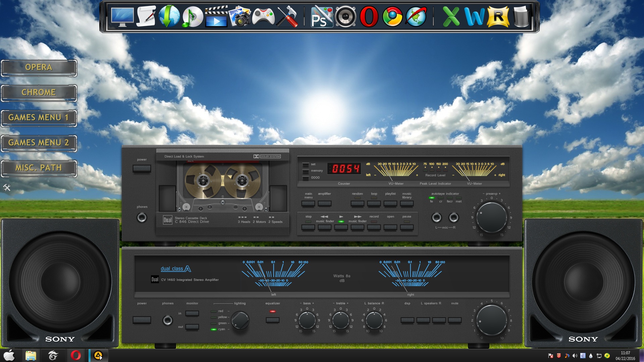The image size is (644, 362).
Task: Start playback with the play button
Action: pyautogui.click(x=341, y=228)
